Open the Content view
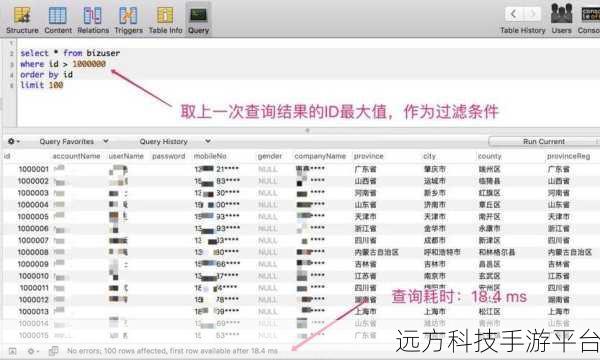Screen dimensions: 600x360 click(x=58, y=20)
